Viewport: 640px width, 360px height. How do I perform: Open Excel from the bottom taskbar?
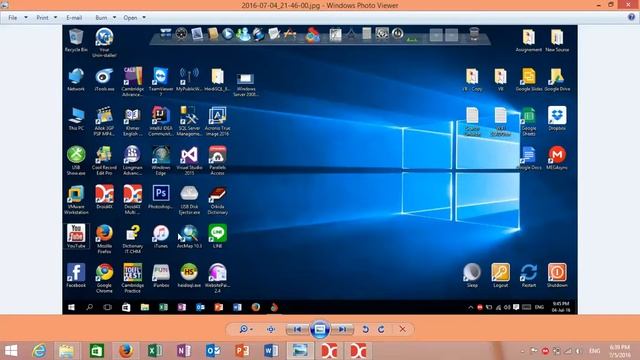tap(155, 351)
